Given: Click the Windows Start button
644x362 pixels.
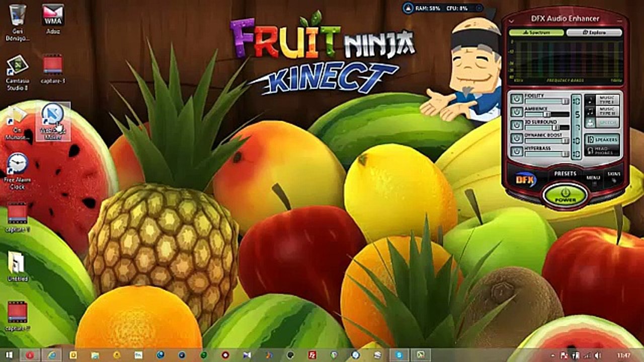Looking at the screenshot, I should 9,355.
